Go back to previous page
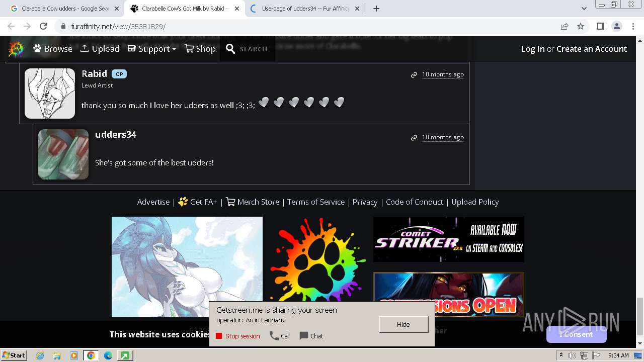 pos(11,26)
